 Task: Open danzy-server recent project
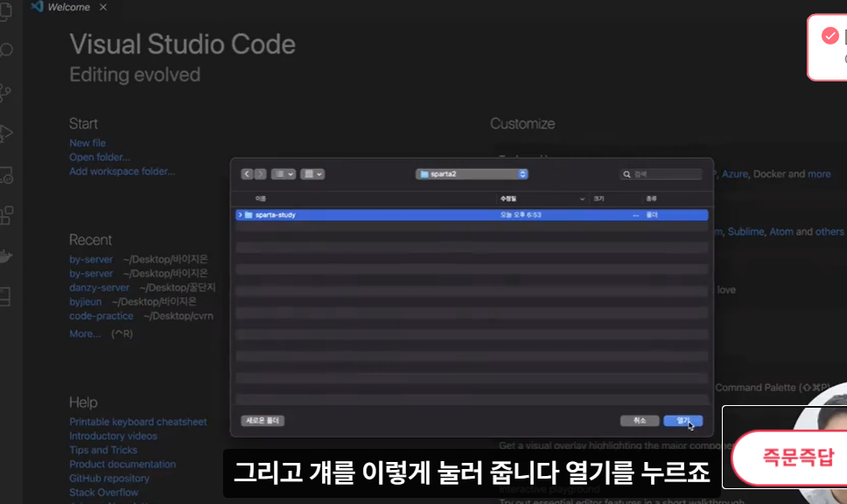coord(100,287)
